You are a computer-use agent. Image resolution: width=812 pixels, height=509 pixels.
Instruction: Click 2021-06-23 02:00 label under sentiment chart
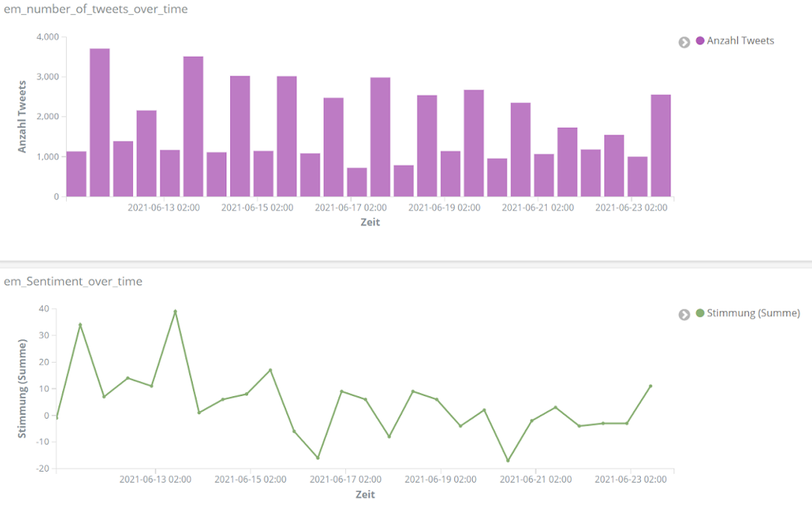coord(631,480)
